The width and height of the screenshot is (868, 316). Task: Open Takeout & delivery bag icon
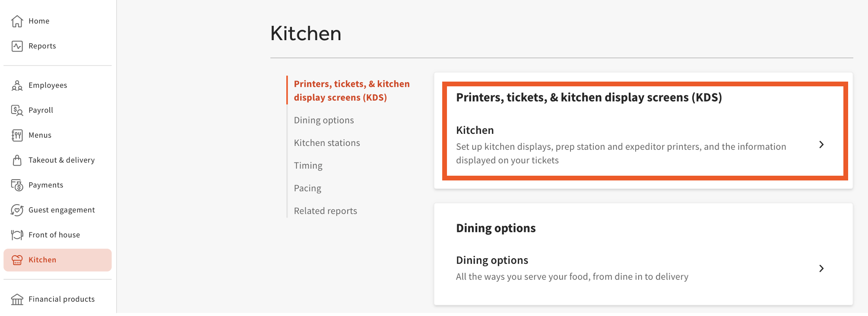17,160
